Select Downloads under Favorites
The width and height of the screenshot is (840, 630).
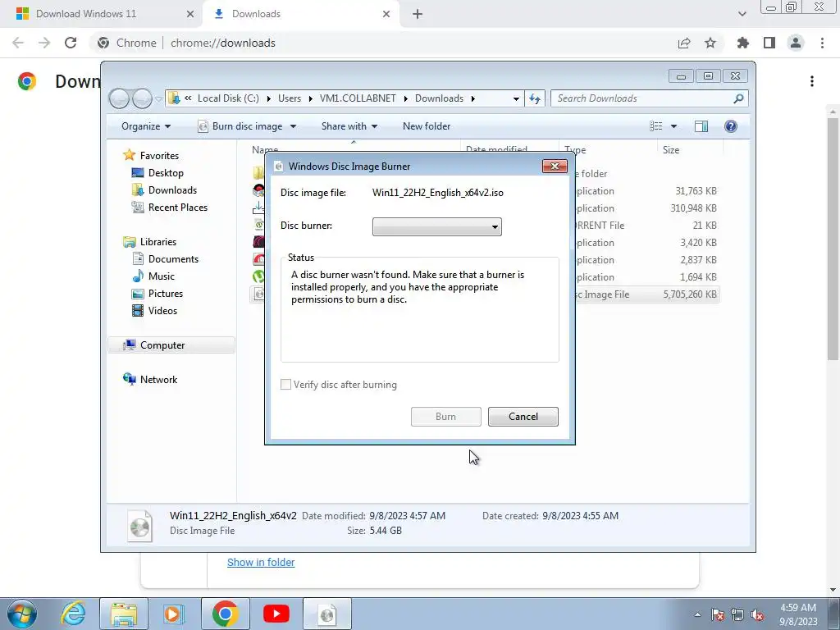(172, 190)
